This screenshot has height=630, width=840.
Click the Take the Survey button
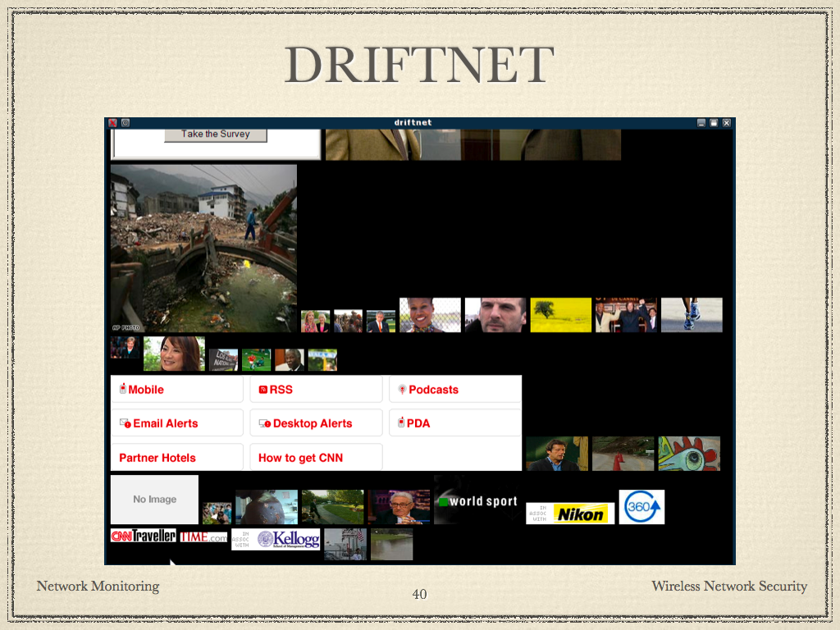click(215, 134)
